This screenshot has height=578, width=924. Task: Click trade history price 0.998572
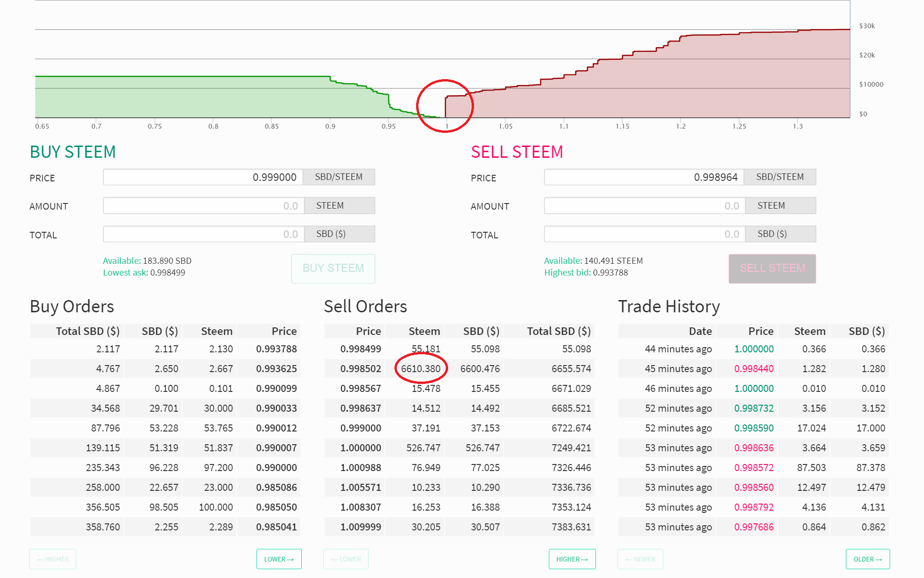point(754,468)
